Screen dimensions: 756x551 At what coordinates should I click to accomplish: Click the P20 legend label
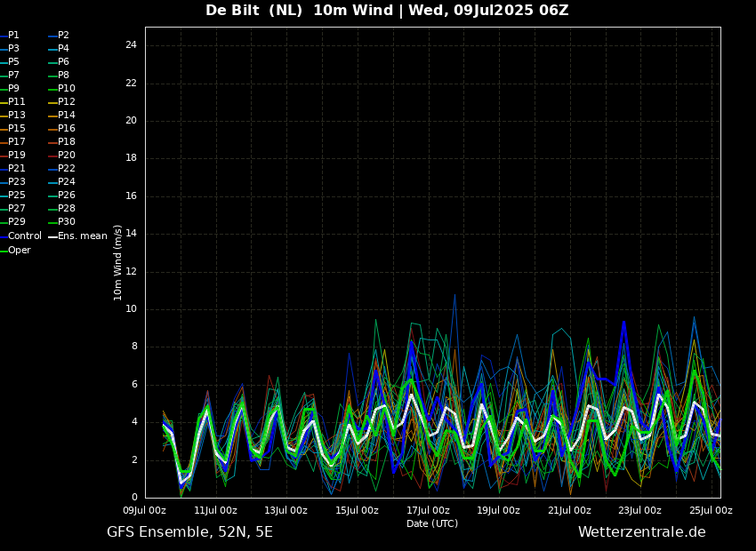(66, 156)
